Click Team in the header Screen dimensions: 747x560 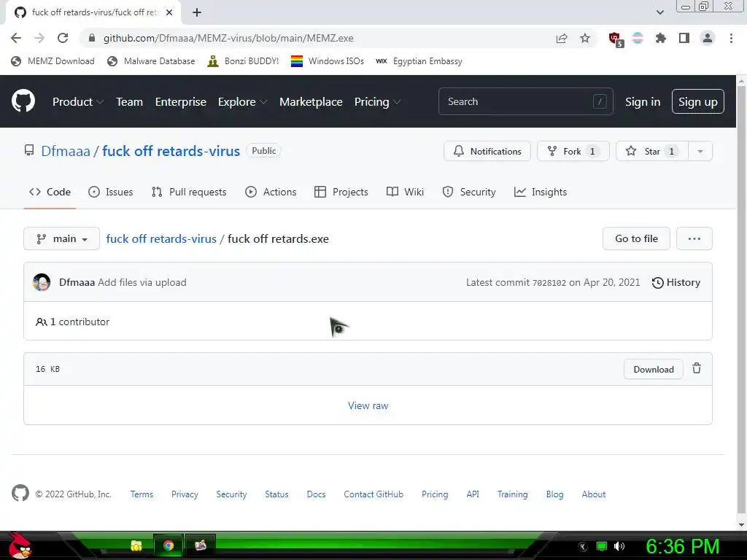130,101
